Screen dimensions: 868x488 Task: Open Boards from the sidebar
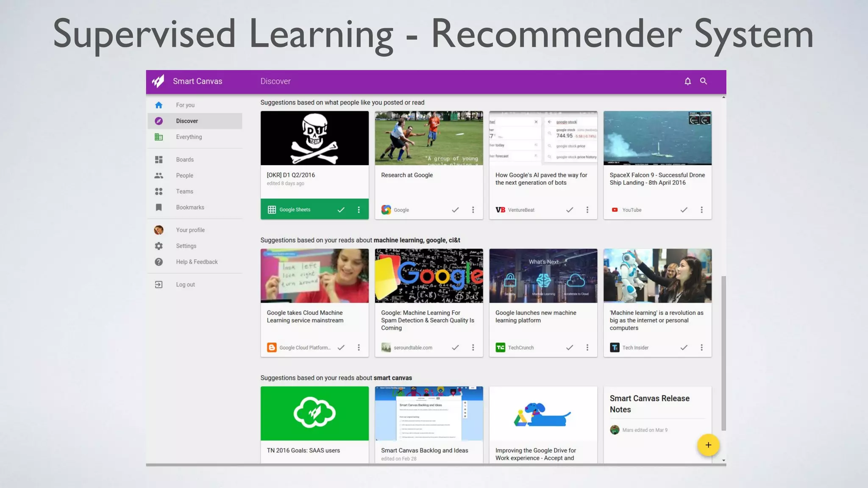click(195, 160)
